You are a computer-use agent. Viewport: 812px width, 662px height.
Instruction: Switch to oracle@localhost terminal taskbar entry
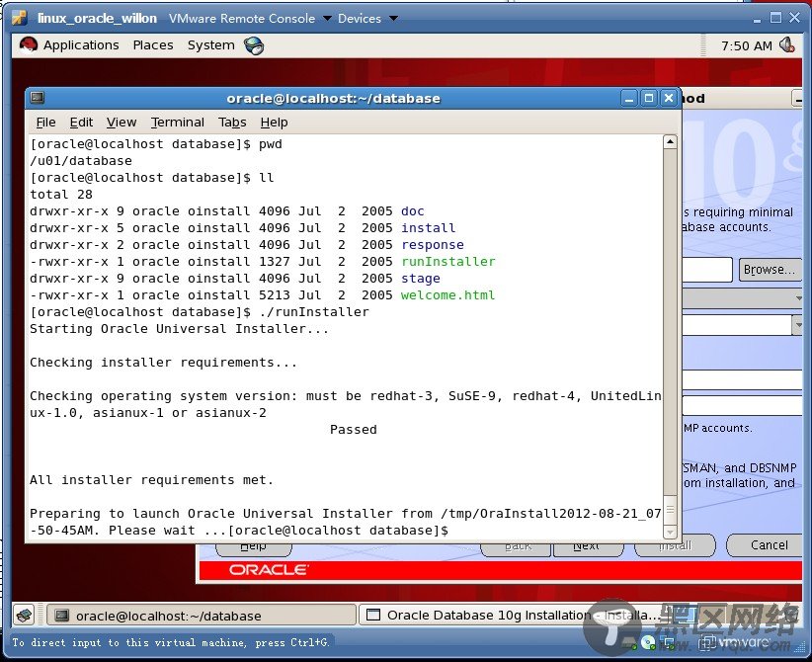[x=201, y=616]
